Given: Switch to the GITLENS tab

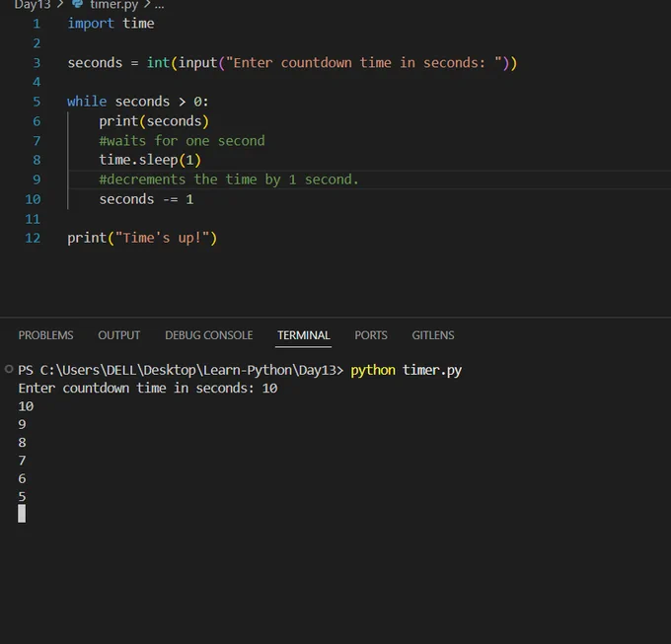Looking at the screenshot, I should coord(433,335).
